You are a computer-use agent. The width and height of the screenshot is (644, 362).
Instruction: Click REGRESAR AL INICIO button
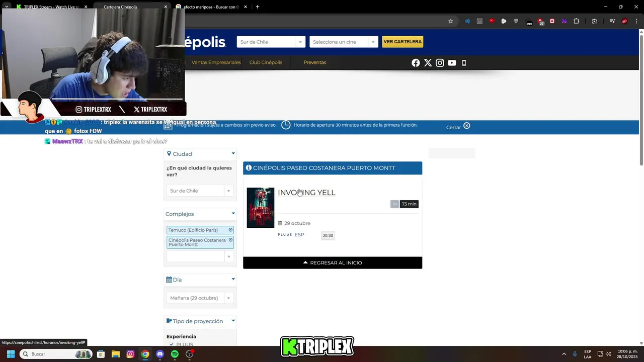pos(333,262)
